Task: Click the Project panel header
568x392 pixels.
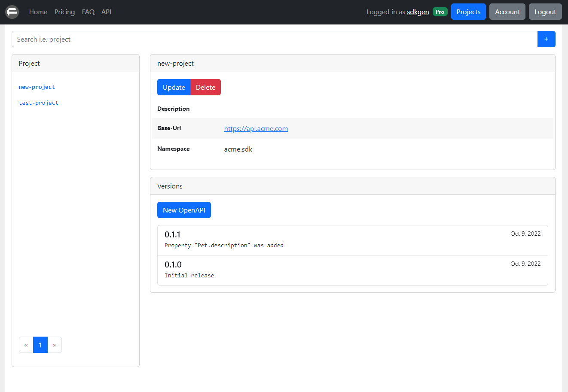Action: point(76,63)
